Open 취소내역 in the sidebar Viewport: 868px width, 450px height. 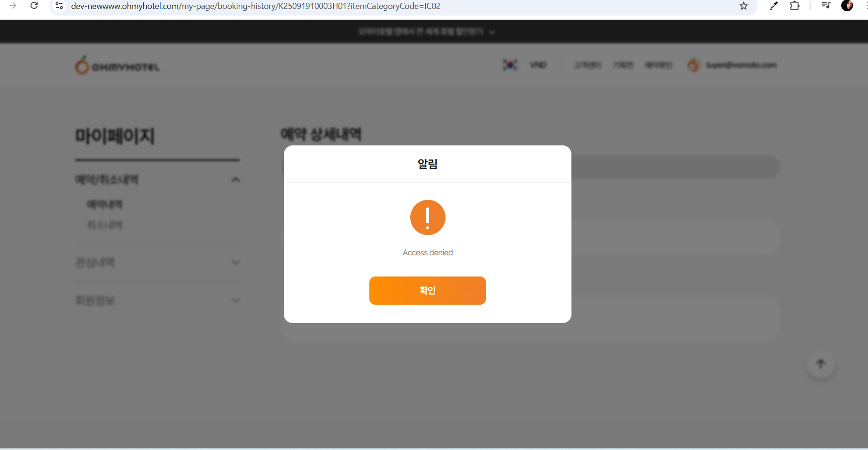point(105,225)
